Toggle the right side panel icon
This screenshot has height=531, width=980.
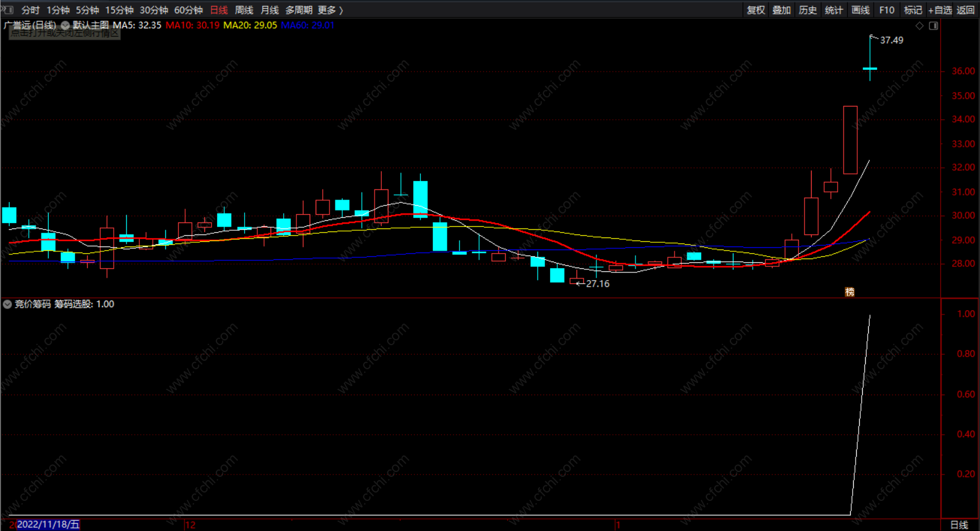(934, 26)
